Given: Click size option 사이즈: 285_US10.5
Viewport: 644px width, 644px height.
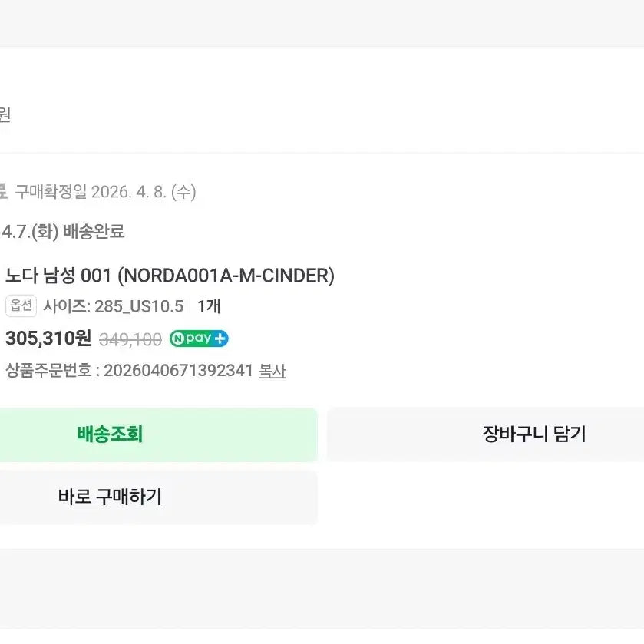Looking at the screenshot, I should (x=114, y=306).
